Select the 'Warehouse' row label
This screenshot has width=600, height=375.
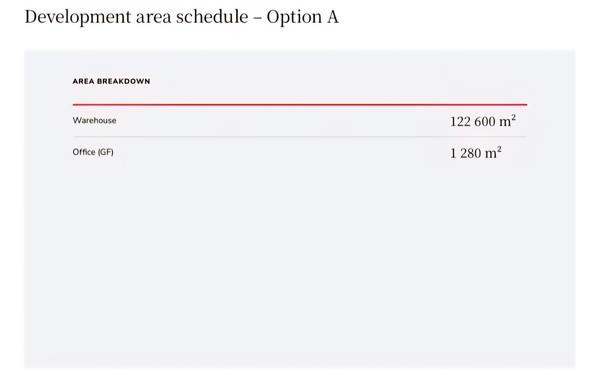[94, 121]
